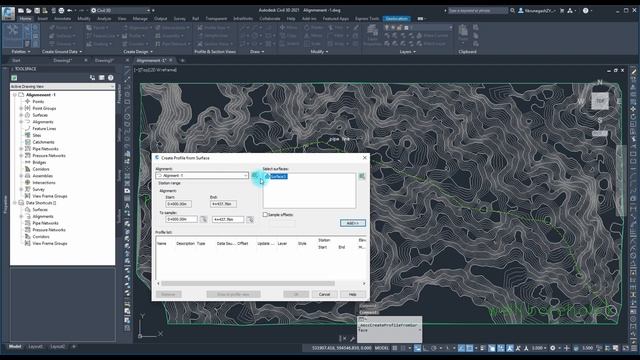The width and height of the screenshot is (640, 360).
Task: Open the Annotate ribbon tab
Action: (62, 19)
